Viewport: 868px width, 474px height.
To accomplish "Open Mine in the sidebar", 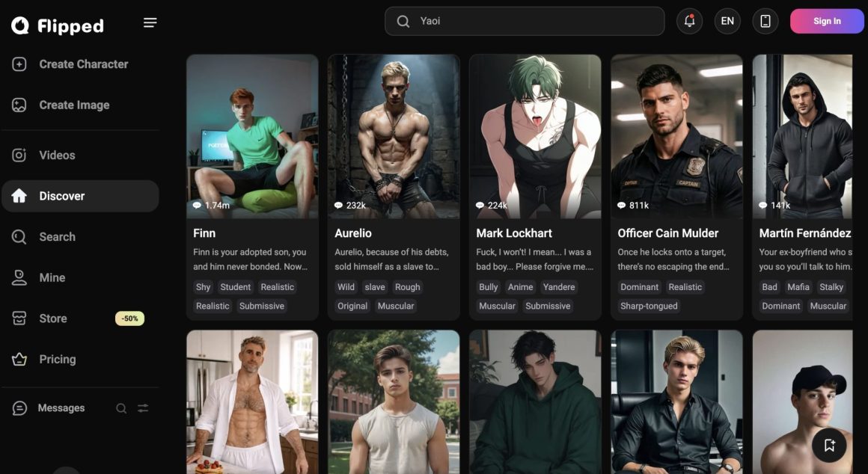I will 52,277.
